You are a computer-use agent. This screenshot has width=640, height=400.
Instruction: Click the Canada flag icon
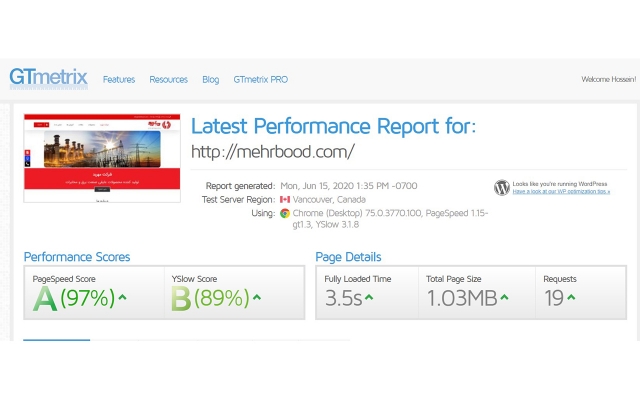[x=285, y=200]
